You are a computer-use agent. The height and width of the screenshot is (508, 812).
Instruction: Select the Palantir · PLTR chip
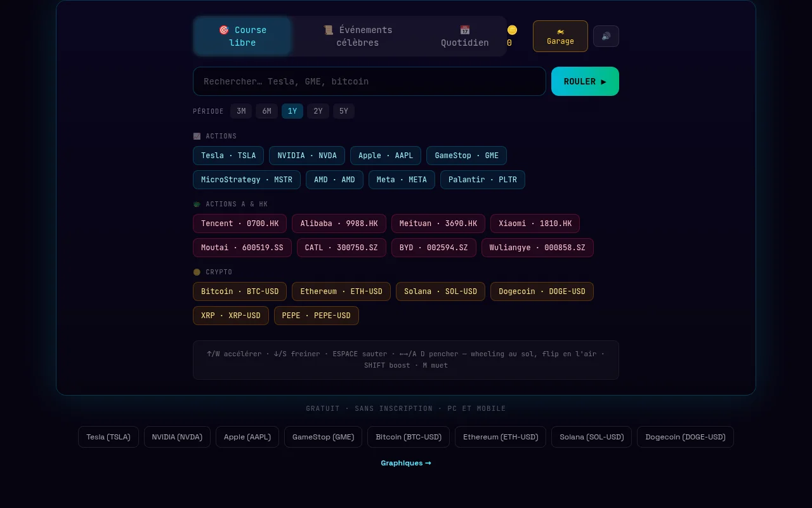click(x=483, y=180)
